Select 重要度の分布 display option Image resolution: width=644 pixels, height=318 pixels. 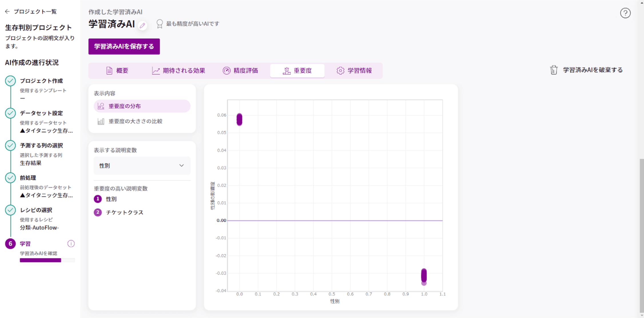coord(142,106)
